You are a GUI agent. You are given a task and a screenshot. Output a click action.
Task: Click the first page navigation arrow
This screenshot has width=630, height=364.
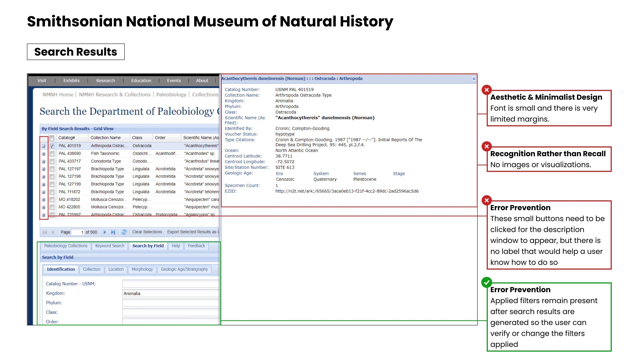tap(45, 232)
